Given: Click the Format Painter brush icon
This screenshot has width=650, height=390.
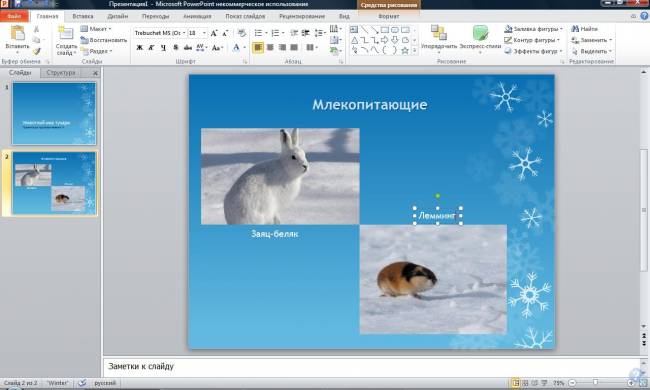Looking at the screenshot, I should 36,51.
